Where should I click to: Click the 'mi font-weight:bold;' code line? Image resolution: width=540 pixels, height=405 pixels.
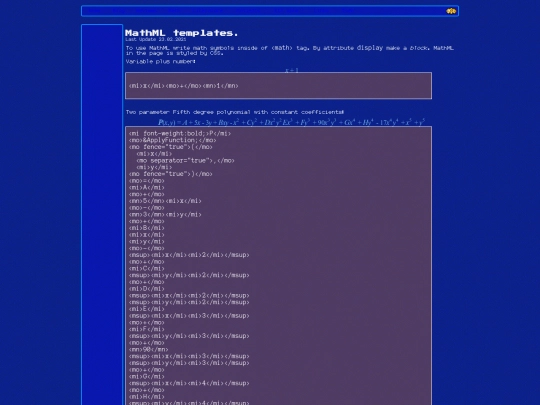(180, 134)
